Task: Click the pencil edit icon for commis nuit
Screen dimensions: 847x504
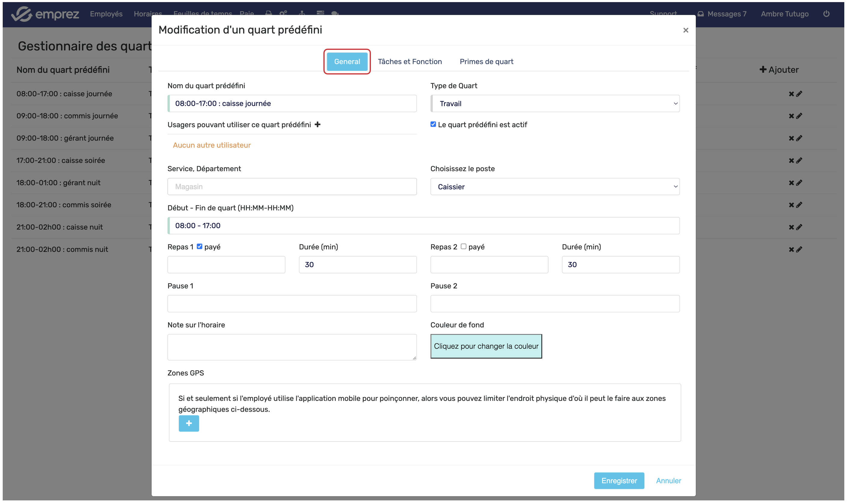Action: pyautogui.click(x=800, y=249)
